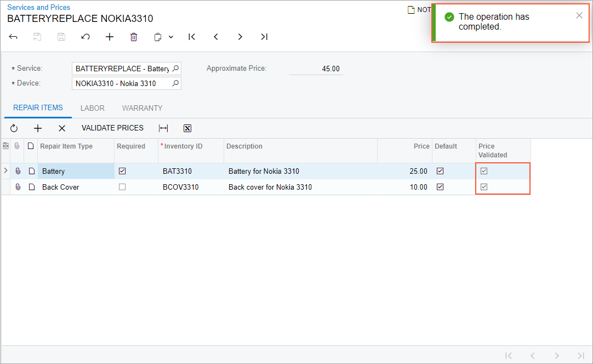Click the Validate Prices button
Image resolution: width=593 pixels, height=364 pixels.
[112, 128]
